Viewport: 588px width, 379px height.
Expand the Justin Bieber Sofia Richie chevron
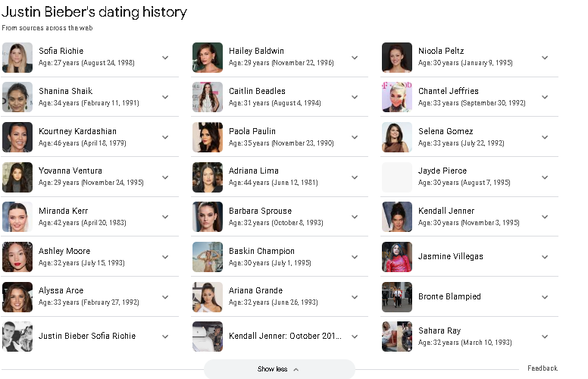[x=165, y=337]
